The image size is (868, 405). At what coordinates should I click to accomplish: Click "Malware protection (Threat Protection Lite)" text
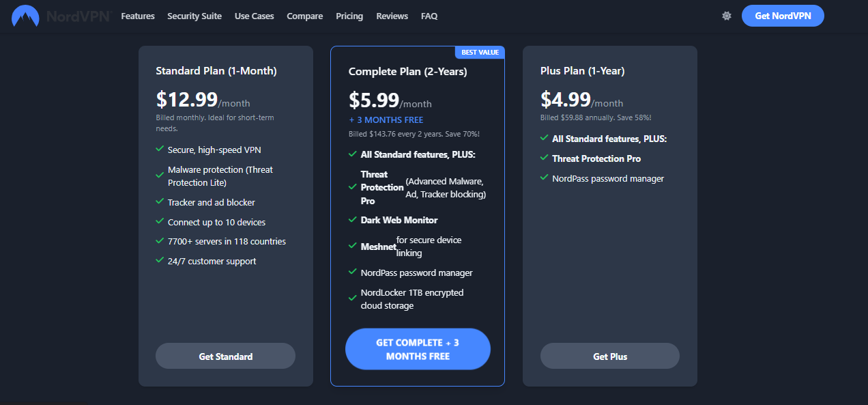pos(220,176)
